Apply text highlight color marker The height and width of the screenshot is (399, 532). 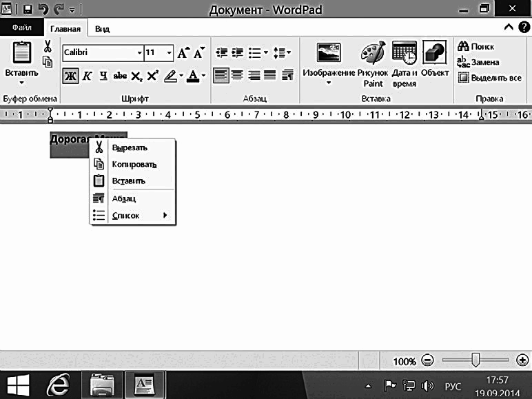pyautogui.click(x=171, y=76)
